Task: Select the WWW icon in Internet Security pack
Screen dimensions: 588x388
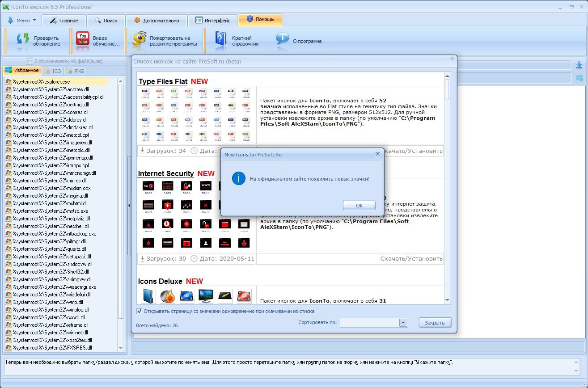Action: 206,187
